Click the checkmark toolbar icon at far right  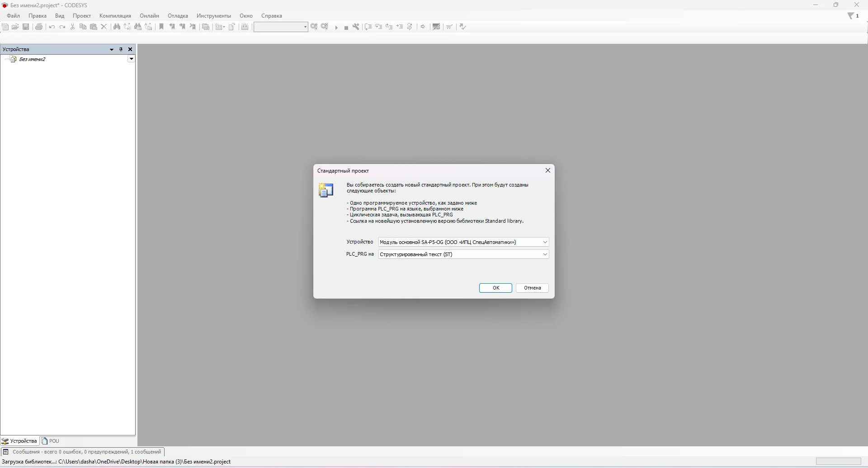pos(463,27)
